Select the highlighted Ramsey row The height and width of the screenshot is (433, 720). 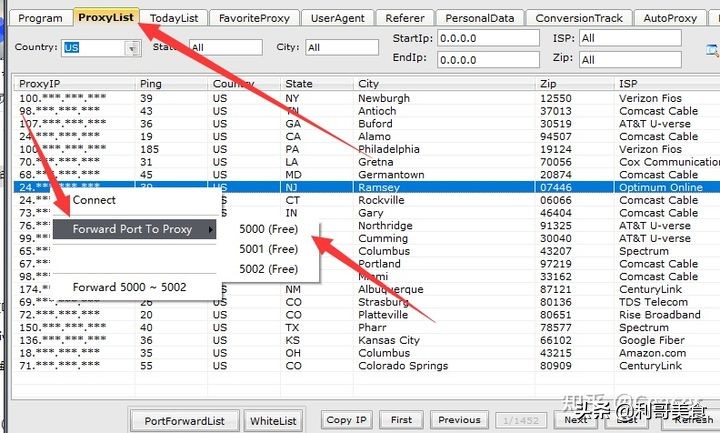366,187
